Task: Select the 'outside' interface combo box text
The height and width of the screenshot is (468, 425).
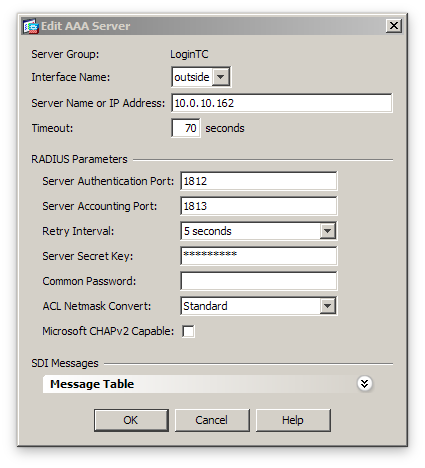Action: pyautogui.click(x=192, y=77)
